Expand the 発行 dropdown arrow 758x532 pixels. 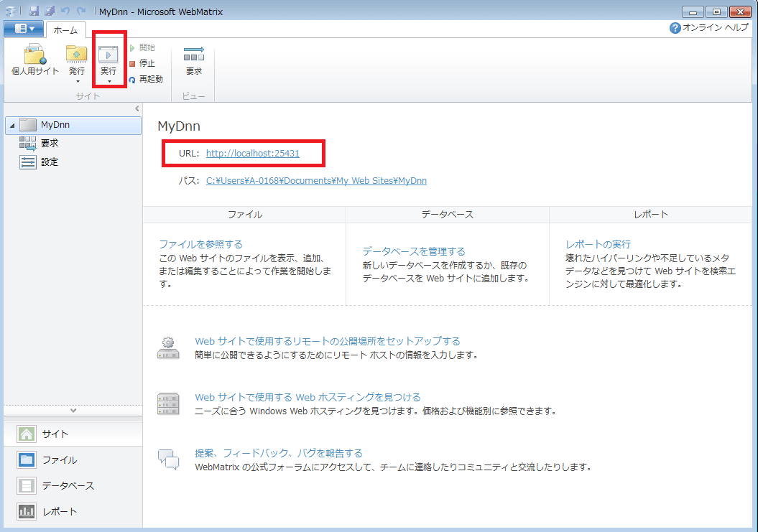[78, 82]
